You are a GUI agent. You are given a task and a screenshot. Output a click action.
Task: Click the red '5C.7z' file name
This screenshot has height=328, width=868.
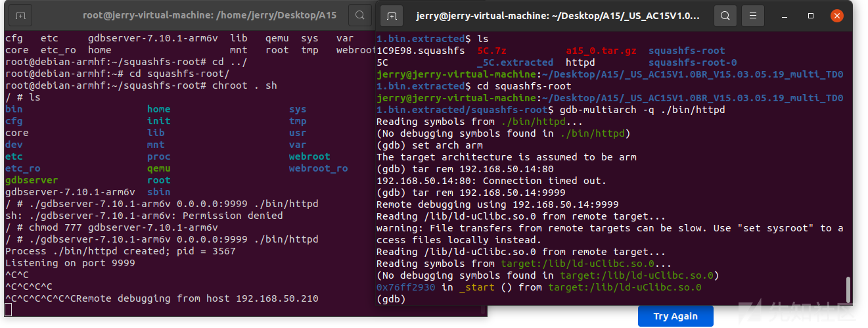[491, 51]
